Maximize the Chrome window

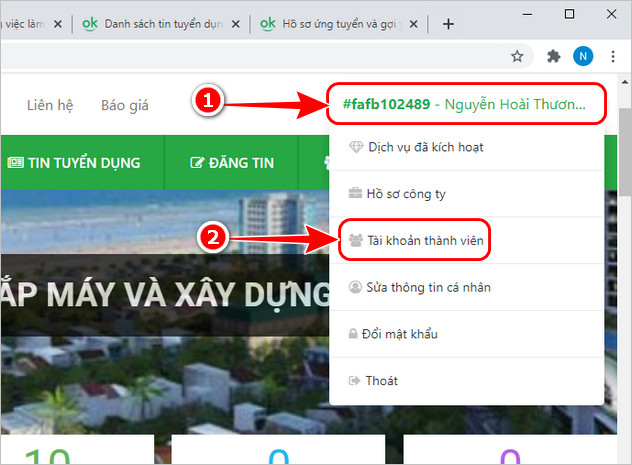pyautogui.click(x=569, y=14)
